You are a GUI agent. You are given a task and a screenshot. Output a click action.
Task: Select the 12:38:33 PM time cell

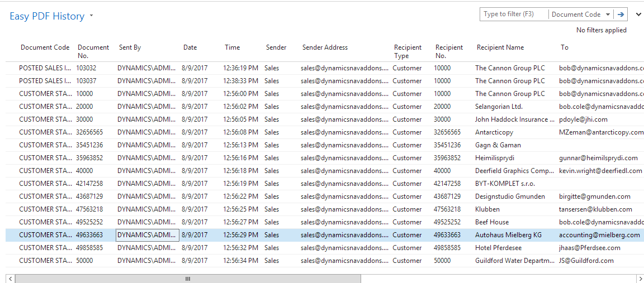point(240,81)
